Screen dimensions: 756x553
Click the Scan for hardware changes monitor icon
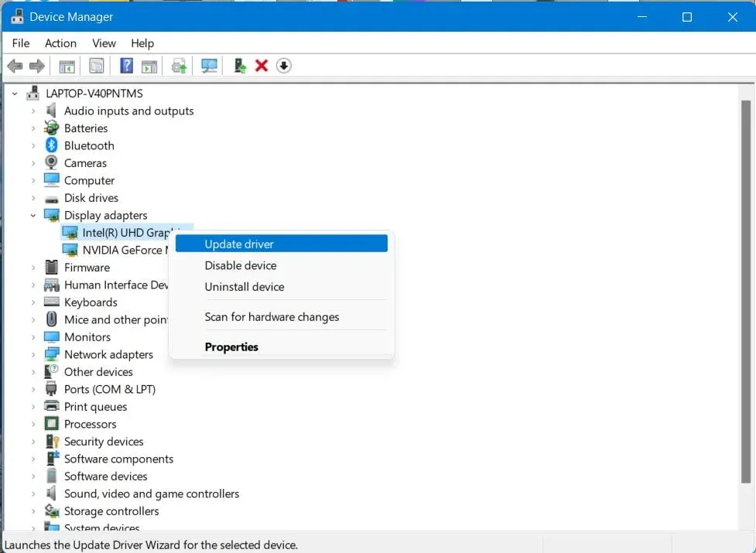tap(209, 66)
